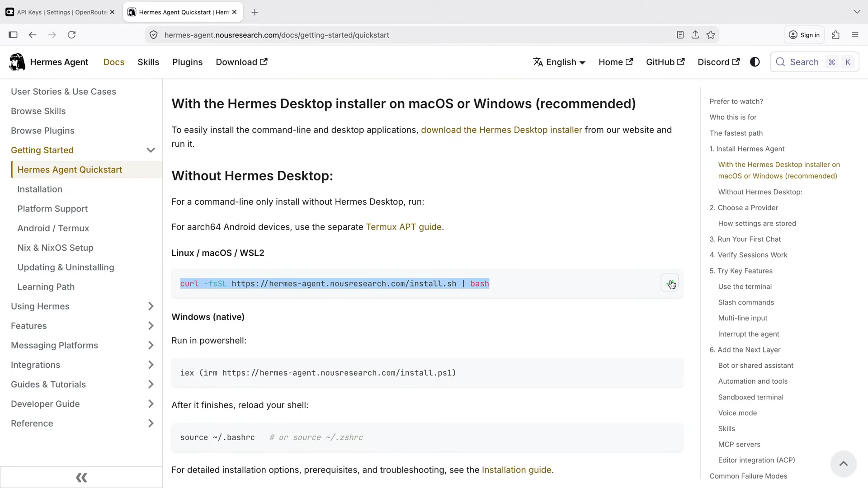Image resolution: width=868 pixels, height=488 pixels.
Task: Open the Plugins navigation item
Action: [x=187, y=62]
